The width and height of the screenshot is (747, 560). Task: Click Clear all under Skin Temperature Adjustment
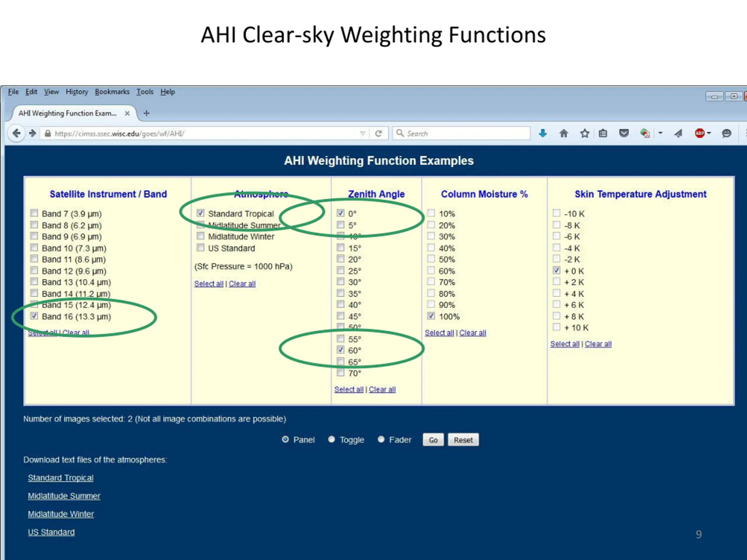click(x=598, y=344)
